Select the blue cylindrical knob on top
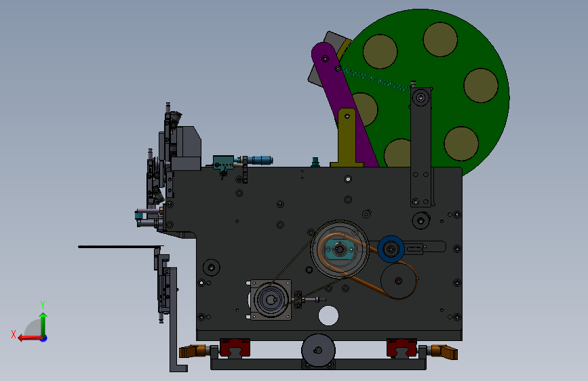The width and height of the screenshot is (588, 381). [259, 161]
